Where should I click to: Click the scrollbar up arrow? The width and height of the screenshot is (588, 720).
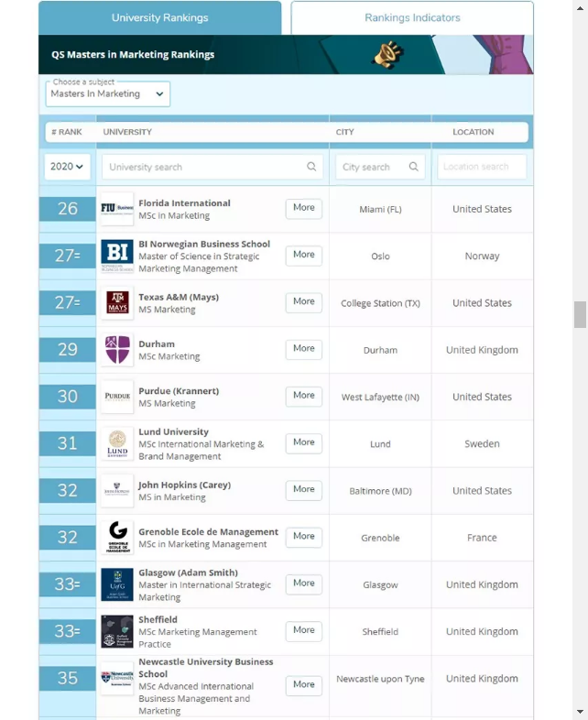coord(580,8)
